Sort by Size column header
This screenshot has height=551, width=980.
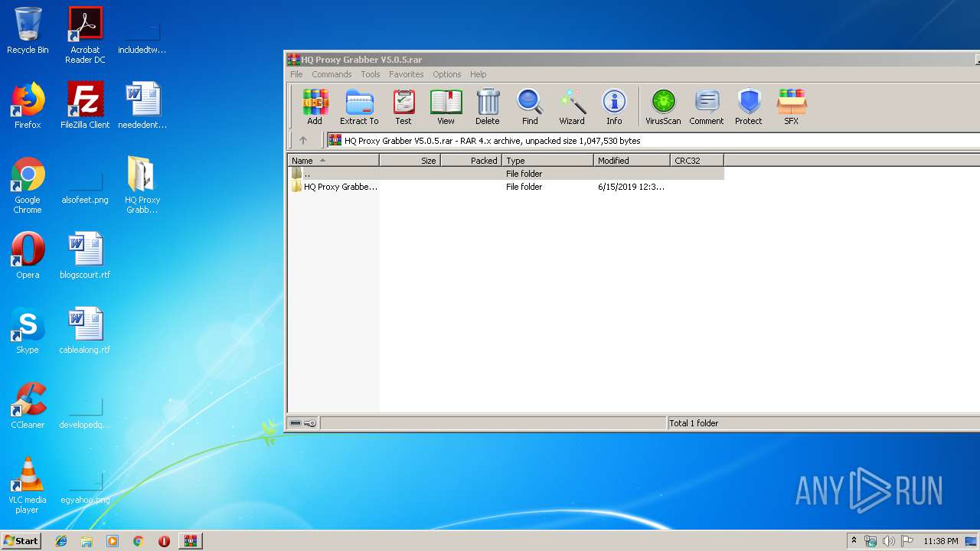(410, 161)
